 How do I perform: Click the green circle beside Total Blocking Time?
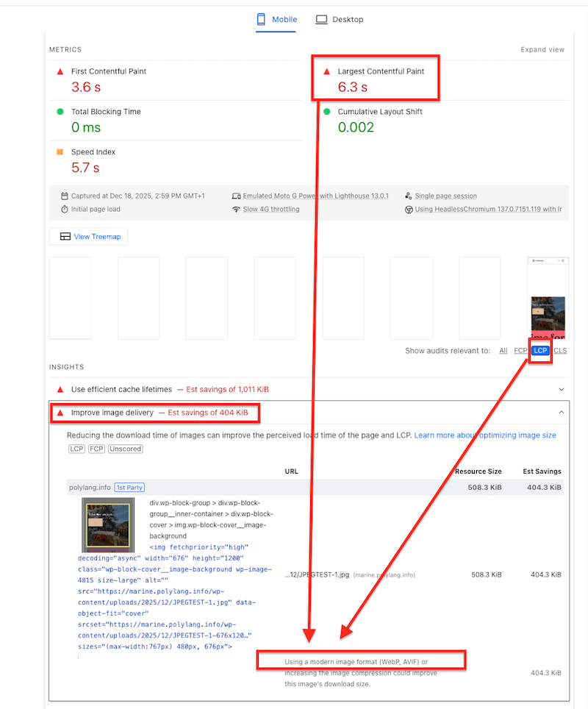point(60,112)
